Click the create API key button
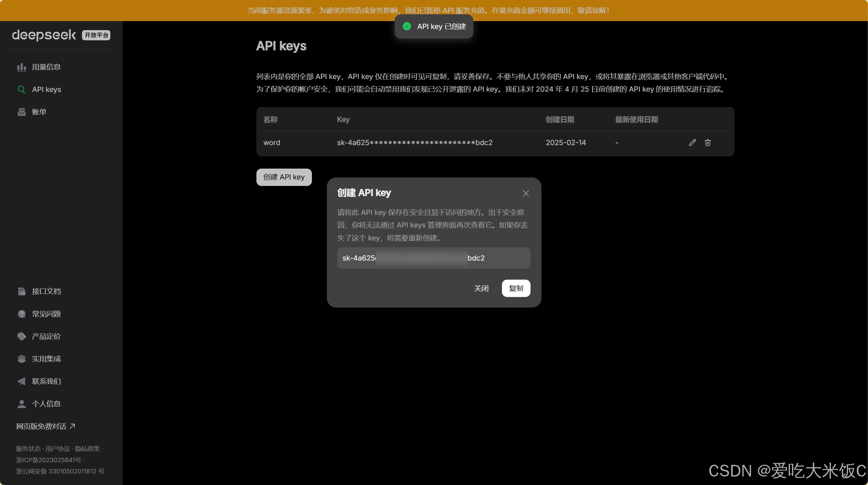This screenshot has width=868, height=485. tap(284, 177)
